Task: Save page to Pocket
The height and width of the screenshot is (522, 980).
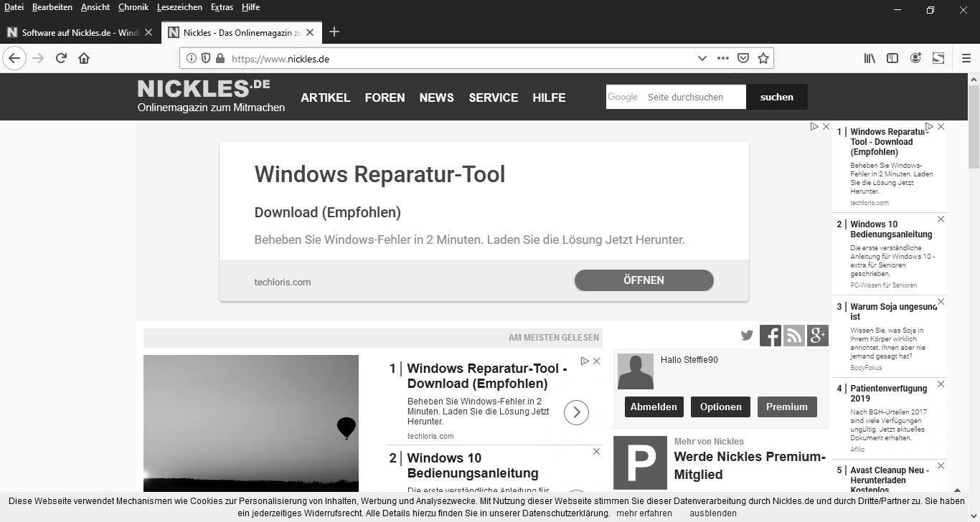Action: click(x=743, y=58)
